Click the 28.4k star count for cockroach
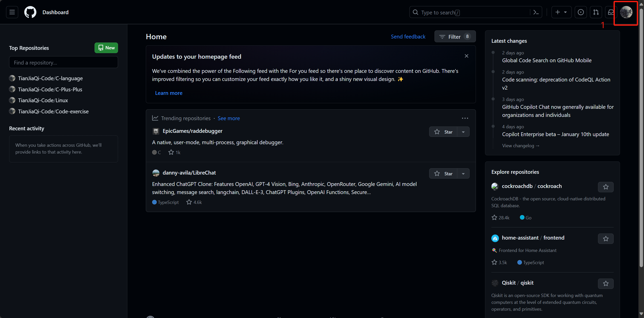The height and width of the screenshot is (318, 644). point(500,218)
